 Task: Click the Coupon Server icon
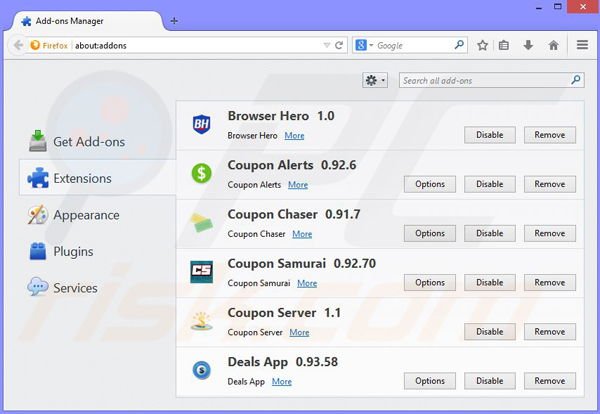(x=202, y=321)
